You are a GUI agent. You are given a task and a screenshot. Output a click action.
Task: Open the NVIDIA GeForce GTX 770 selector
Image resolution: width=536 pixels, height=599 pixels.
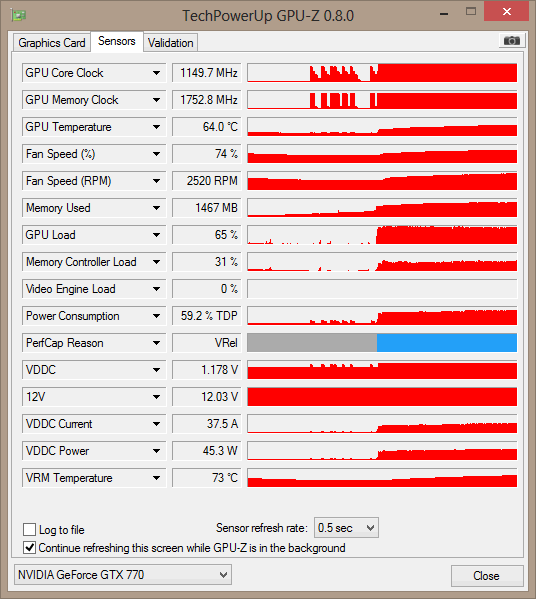pos(123,575)
